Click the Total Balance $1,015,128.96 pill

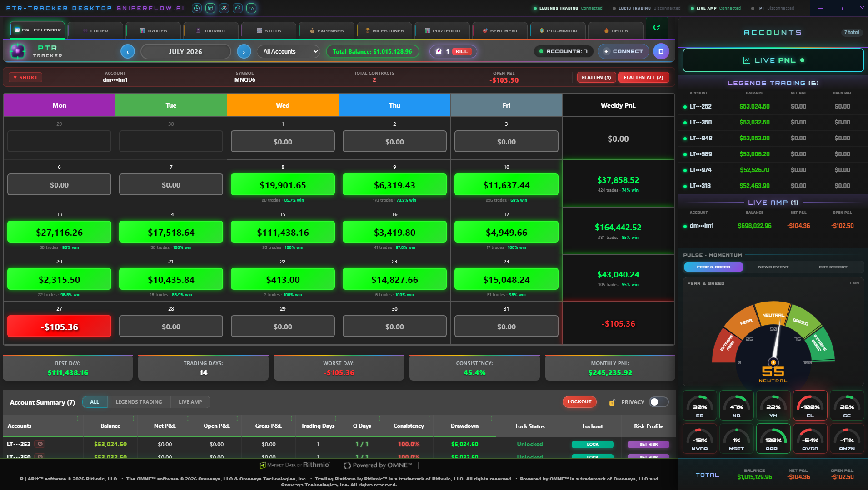pyautogui.click(x=373, y=52)
